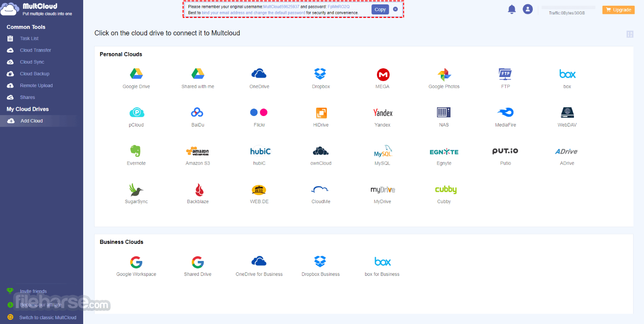Dismiss the credentials reminder banner

tap(395, 9)
